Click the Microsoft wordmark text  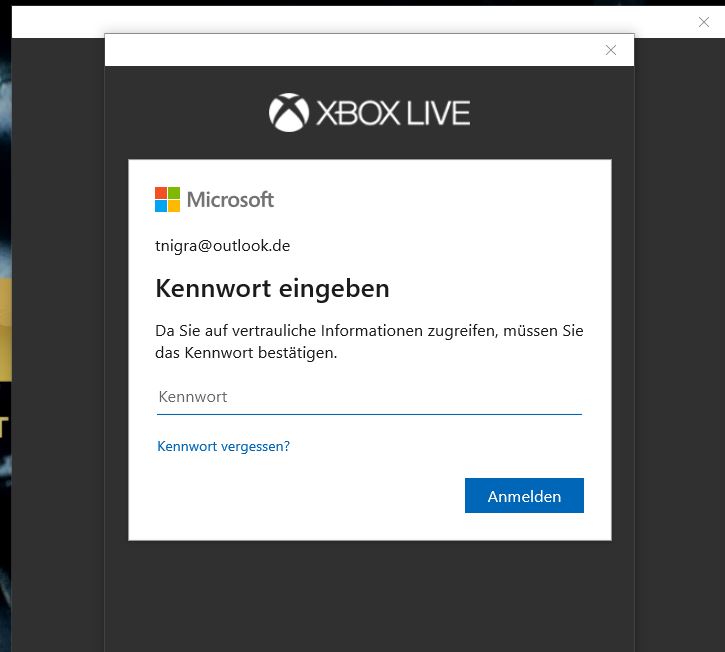click(230, 200)
